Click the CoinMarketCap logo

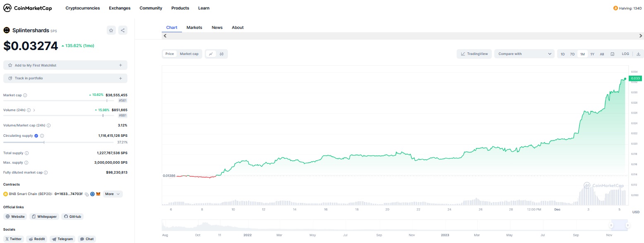pos(29,8)
